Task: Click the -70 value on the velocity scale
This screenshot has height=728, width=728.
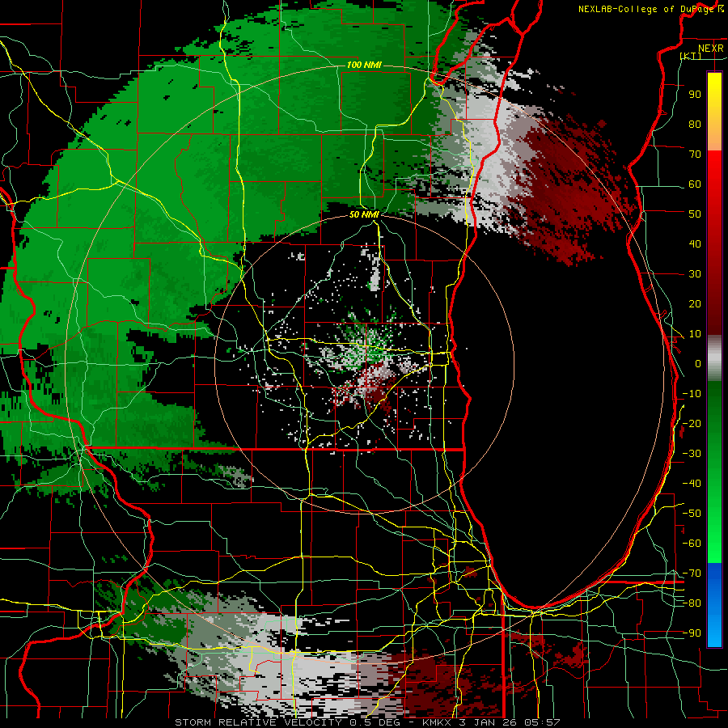Action: [x=692, y=574]
